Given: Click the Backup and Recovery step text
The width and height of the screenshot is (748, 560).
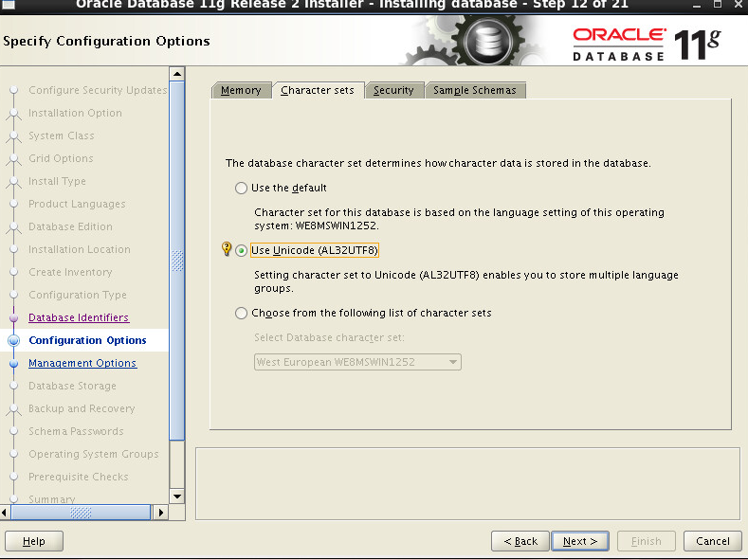Looking at the screenshot, I should click(x=82, y=408).
